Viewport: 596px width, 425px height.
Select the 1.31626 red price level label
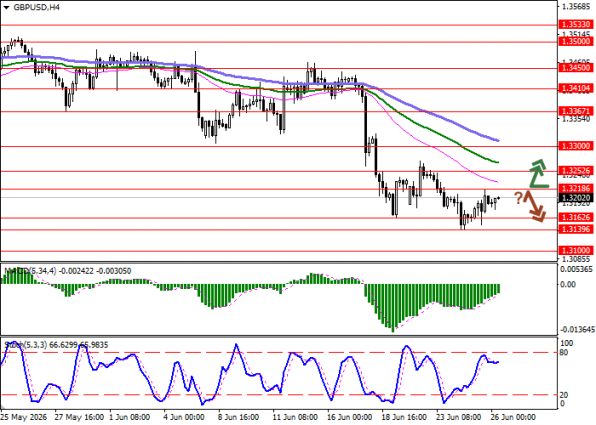pyautogui.click(x=575, y=217)
